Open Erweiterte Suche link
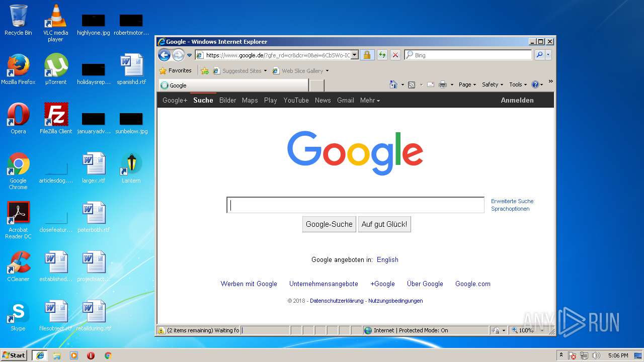 point(512,201)
